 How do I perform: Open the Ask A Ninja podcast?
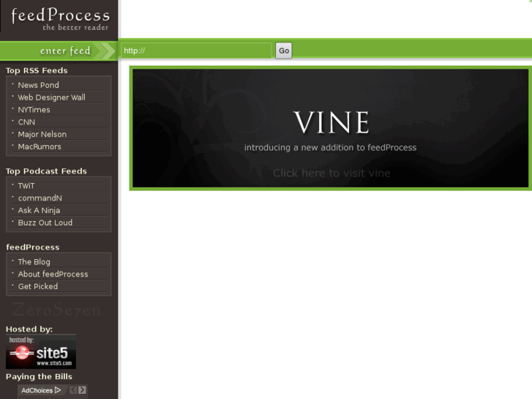pos(39,210)
